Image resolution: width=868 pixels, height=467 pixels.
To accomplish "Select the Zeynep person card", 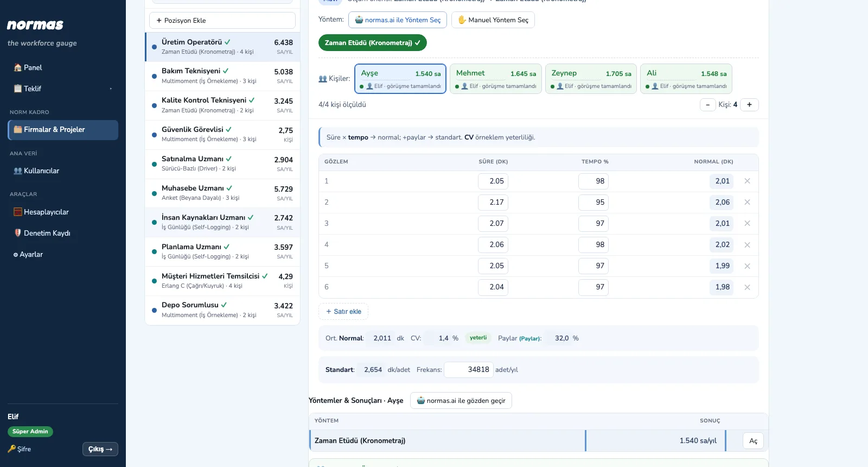I will click(x=591, y=79).
